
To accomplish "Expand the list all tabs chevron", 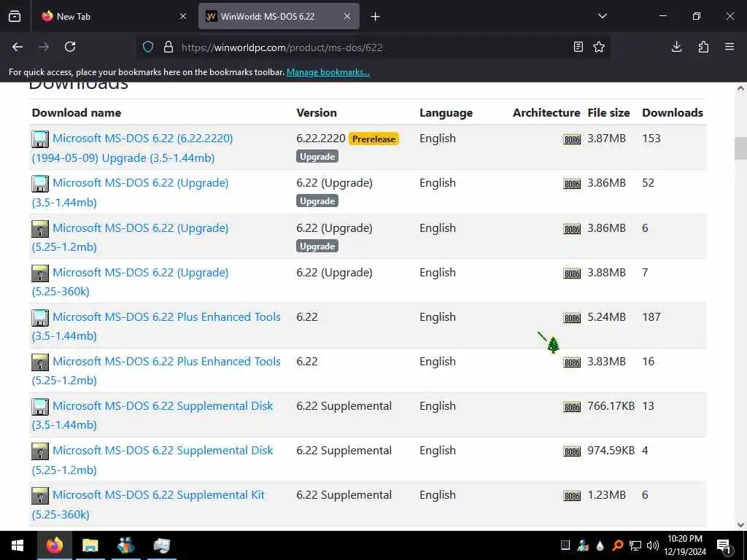I will point(602,16).
